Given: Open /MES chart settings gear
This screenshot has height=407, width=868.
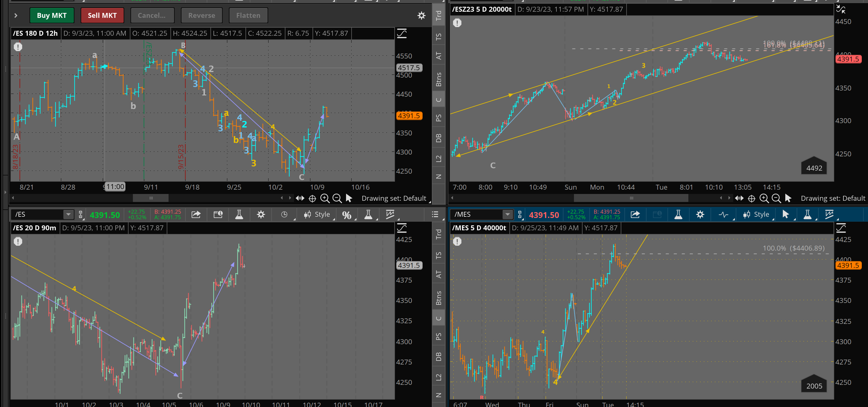Looking at the screenshot, I should pos(700,215).
